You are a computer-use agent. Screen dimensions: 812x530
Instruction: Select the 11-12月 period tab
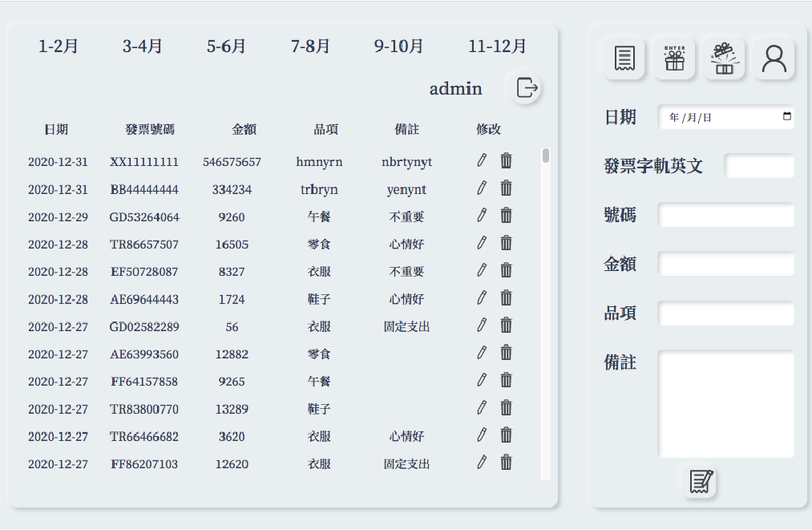[x=497, y=47]
